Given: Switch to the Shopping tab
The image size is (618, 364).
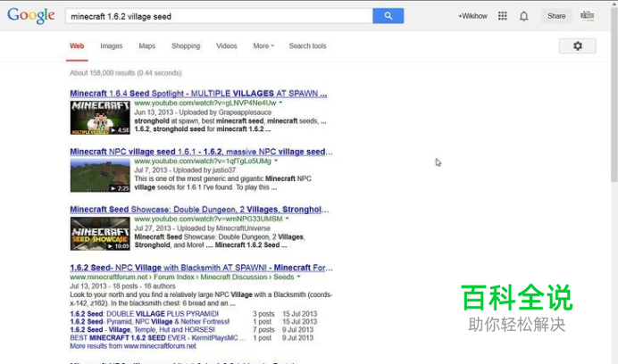Looking at the screenshot, I should (186, 45).
